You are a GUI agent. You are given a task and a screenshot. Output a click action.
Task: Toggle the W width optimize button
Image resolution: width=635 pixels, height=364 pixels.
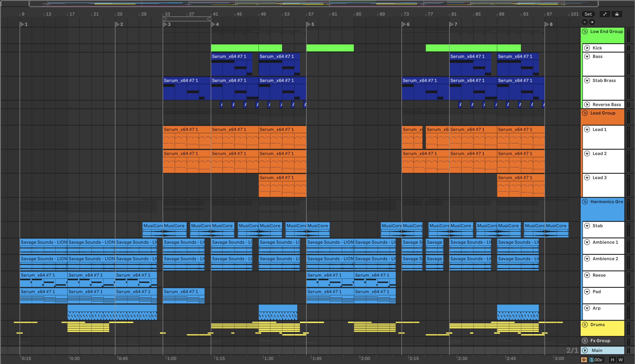[621, 360]
